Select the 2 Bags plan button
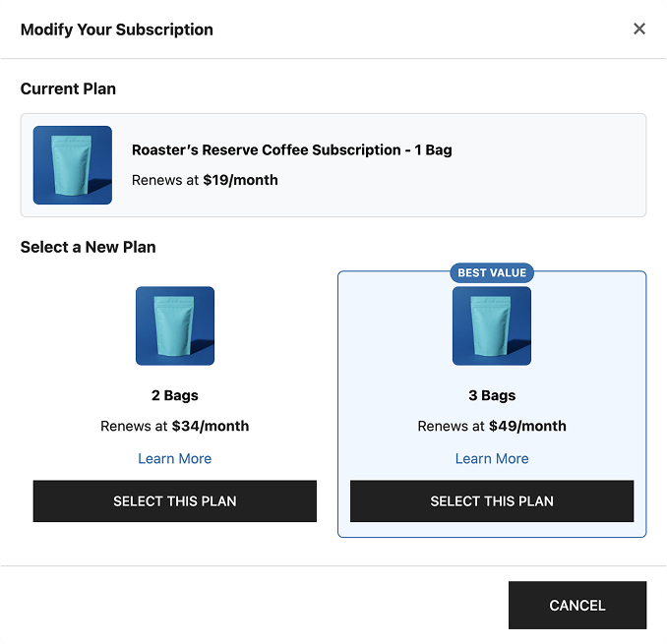Screen dimensions: 667x644 click(x=175, y=501)
